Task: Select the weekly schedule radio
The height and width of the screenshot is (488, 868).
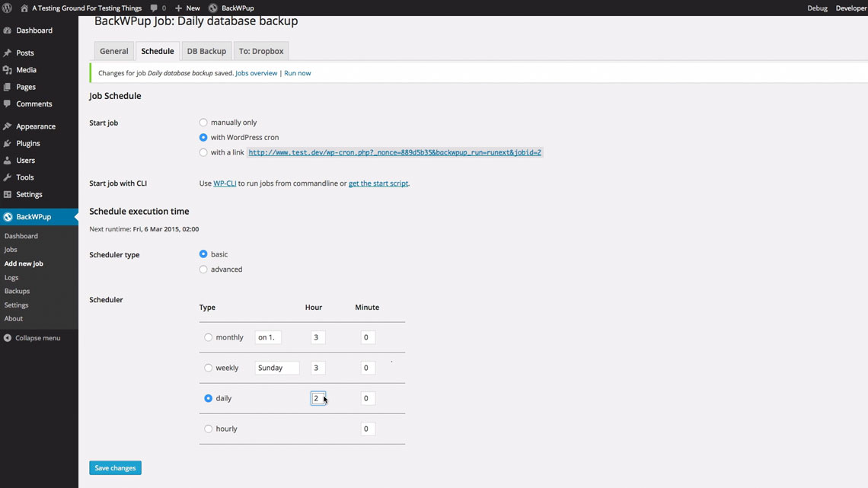Action: [x=208, y=368]
